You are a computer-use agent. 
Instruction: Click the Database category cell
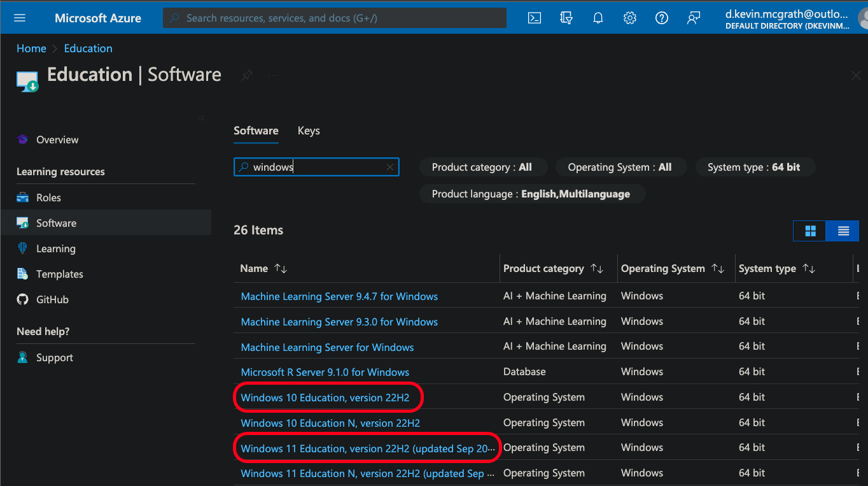[524, 371]
